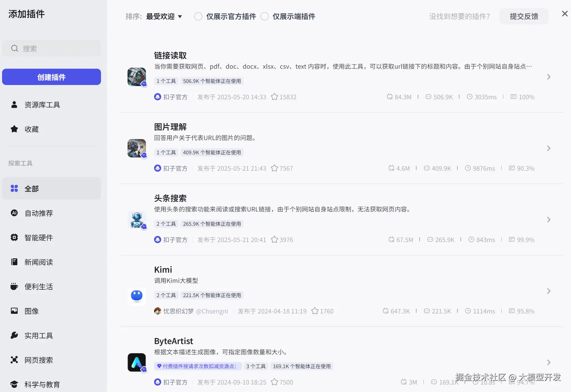Click 忧思织幻梦 author avatar on Kimi
The image size is (571, 392).
(x=157, y=311)
